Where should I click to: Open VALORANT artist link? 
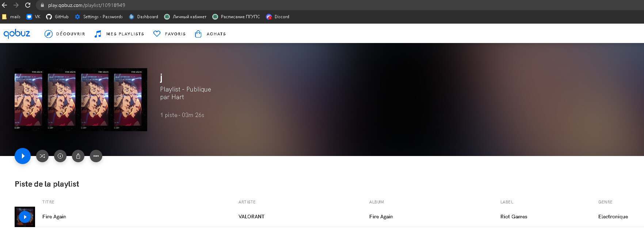pyautogui.click(x=251, y=217)
